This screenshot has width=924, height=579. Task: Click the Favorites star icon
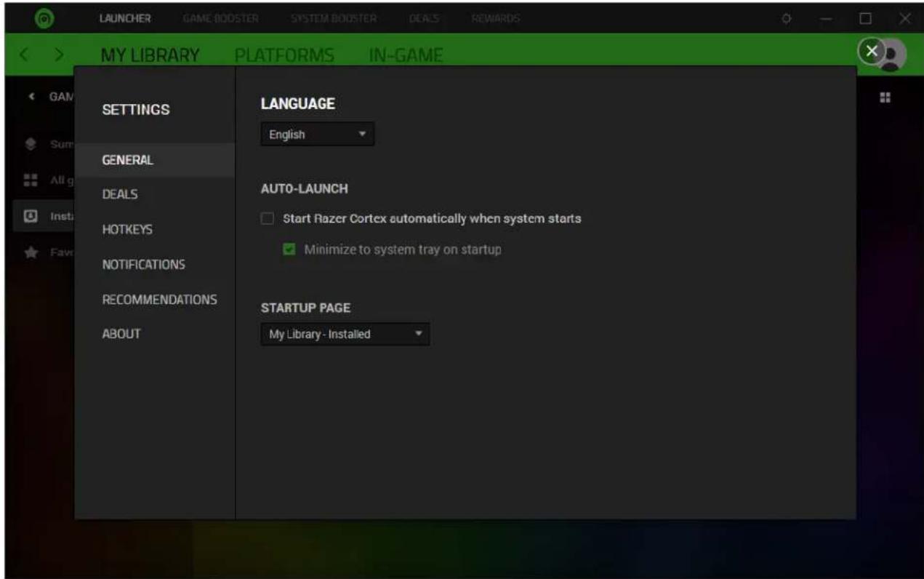click(29, 251)
